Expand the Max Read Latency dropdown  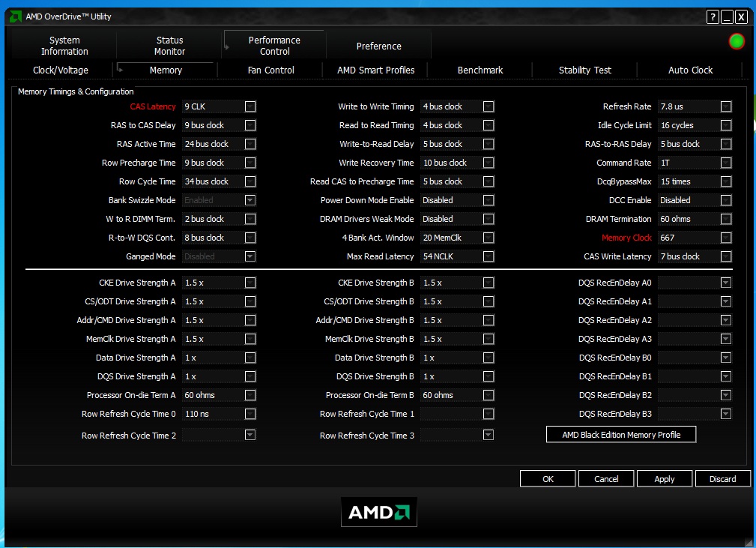pos(489,256)
